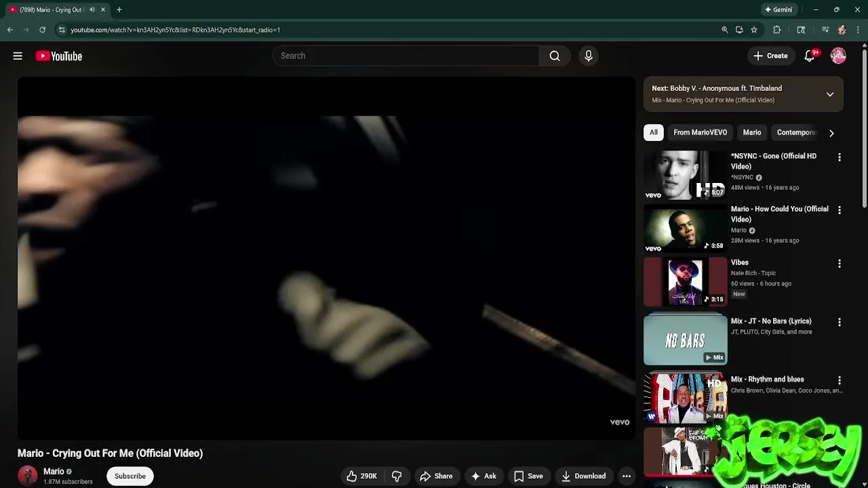The image size is (868, 488).
Task: Dislike the Mario video
Action: (x=397, y=476)
